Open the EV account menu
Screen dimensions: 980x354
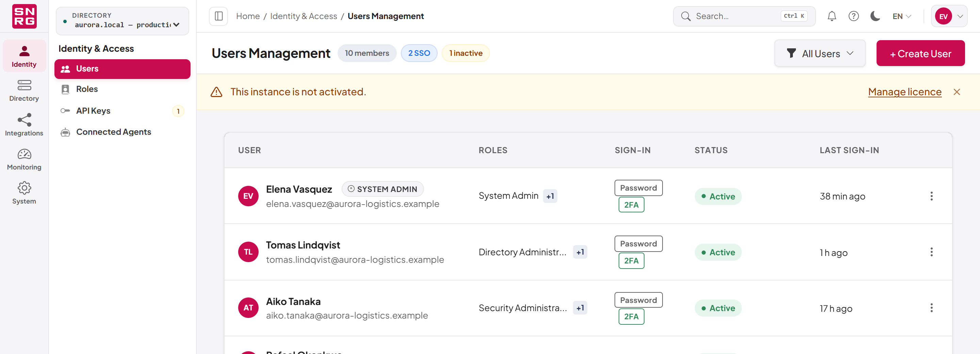tap(949, 16)
